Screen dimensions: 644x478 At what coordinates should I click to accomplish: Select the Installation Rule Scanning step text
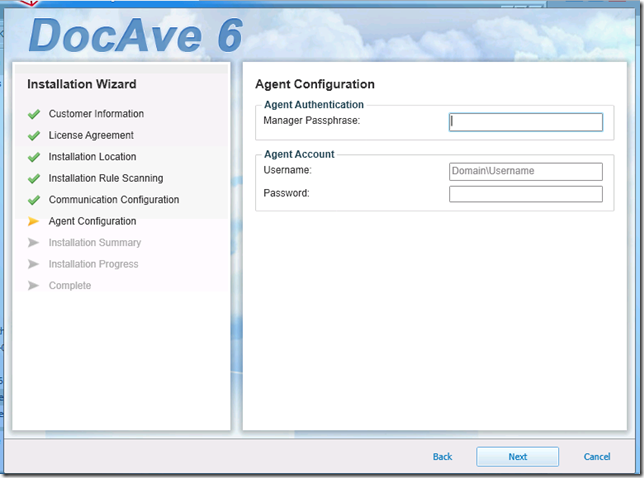[x=106, y=178]
